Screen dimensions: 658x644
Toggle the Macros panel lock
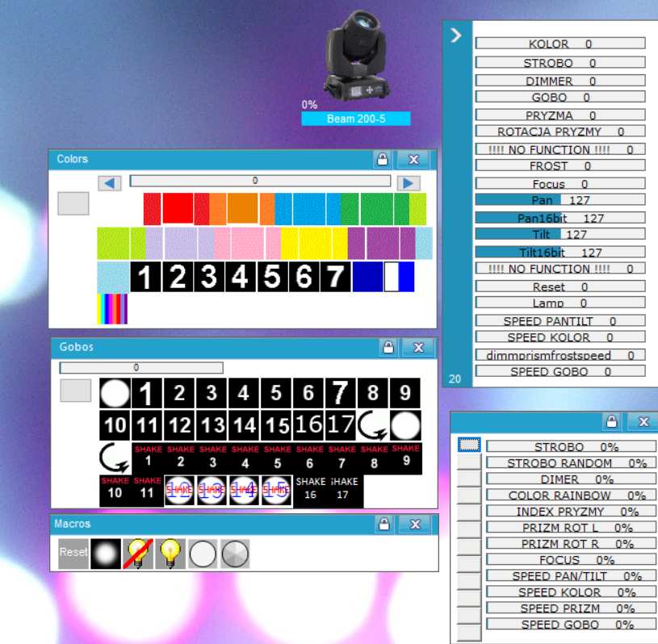tap(384, 524)
